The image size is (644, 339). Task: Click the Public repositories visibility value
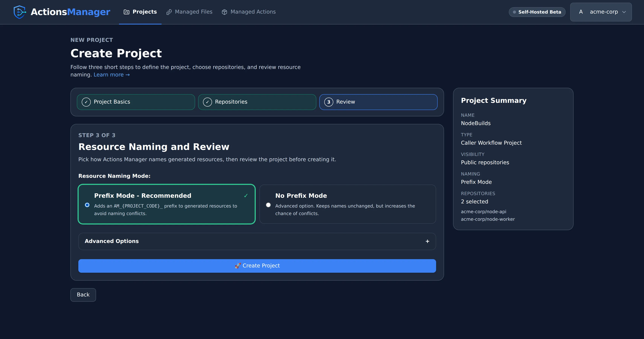(485, 163)
